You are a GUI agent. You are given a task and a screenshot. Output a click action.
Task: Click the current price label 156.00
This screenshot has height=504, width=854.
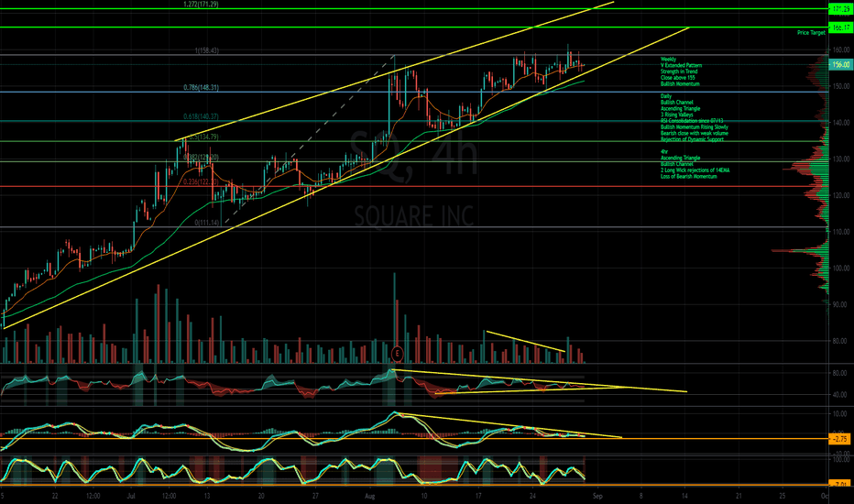pos(840,65)
